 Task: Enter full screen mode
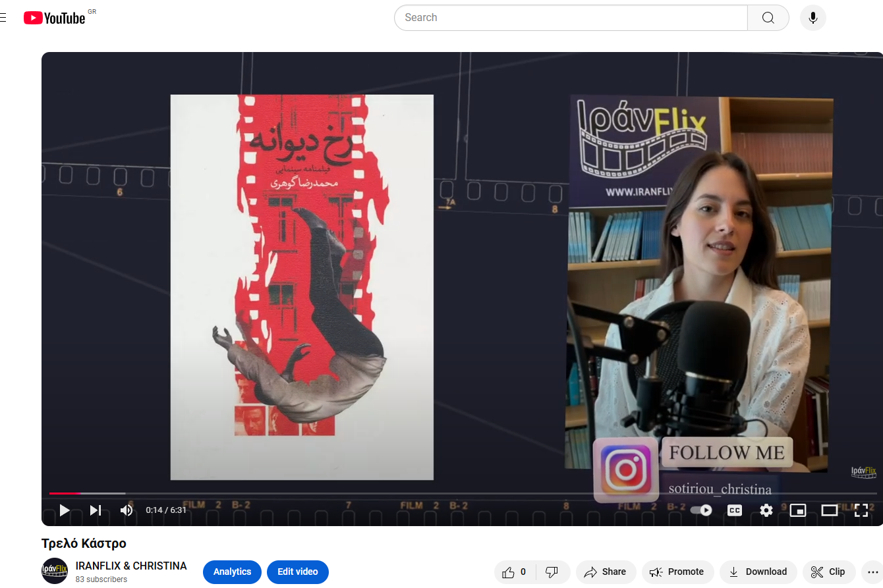point(861,510)
